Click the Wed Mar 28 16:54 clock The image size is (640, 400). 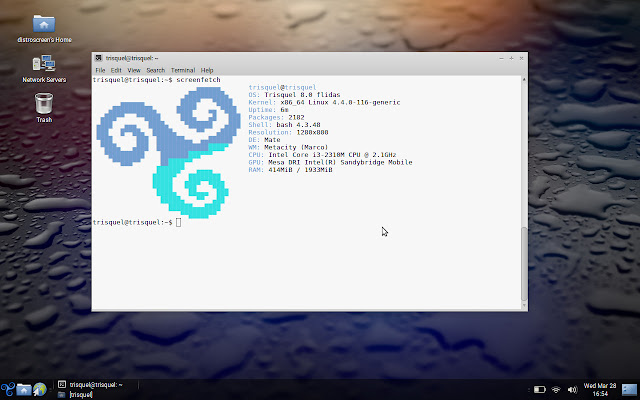(x=600, y=389)
